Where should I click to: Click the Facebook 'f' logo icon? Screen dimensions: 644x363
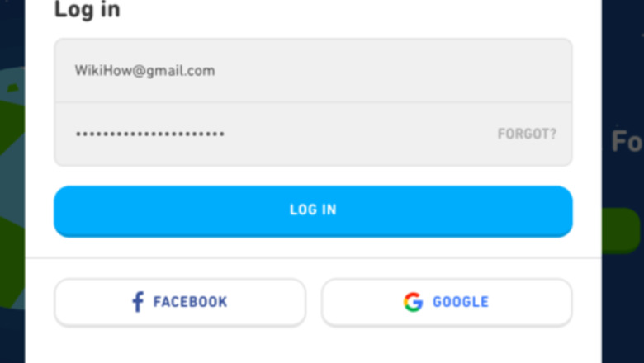click(138, 302)
